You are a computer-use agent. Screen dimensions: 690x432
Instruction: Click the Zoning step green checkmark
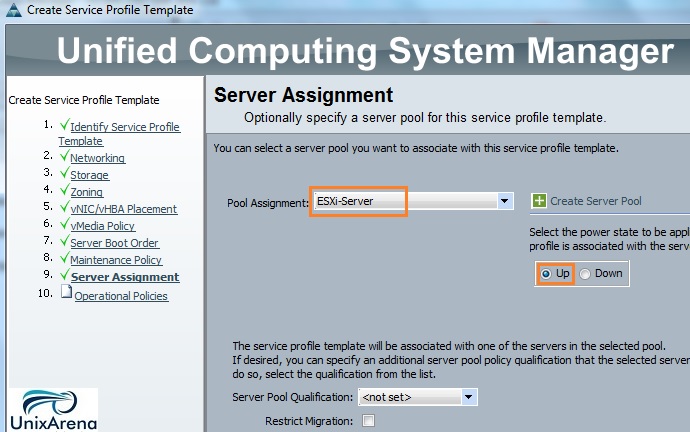[65, 190]
